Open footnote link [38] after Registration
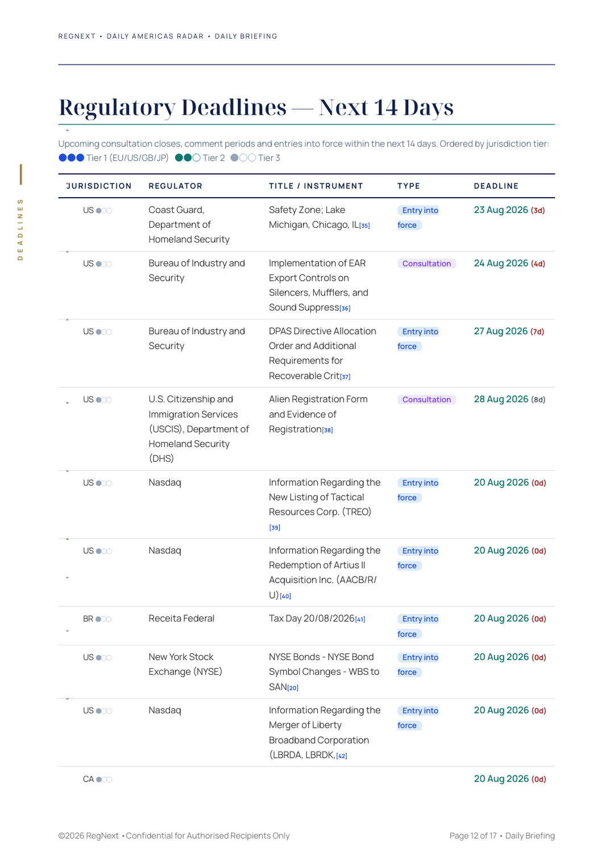 tap(327, 430)
